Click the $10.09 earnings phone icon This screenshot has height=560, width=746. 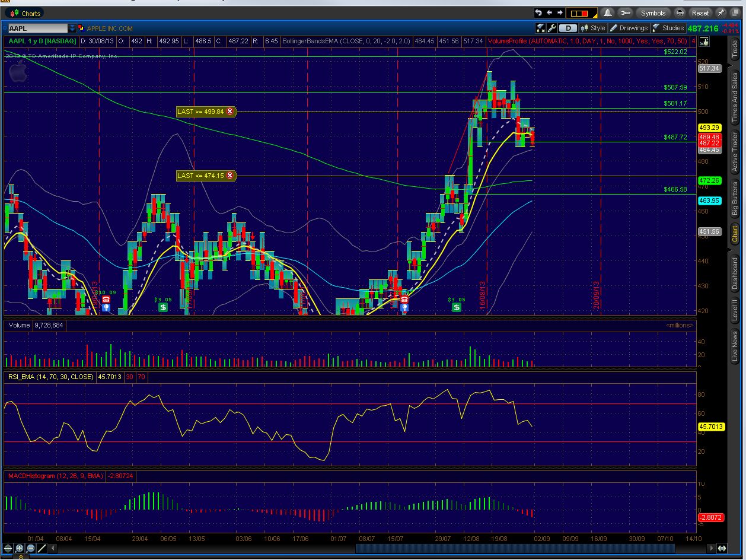(106, 300)
